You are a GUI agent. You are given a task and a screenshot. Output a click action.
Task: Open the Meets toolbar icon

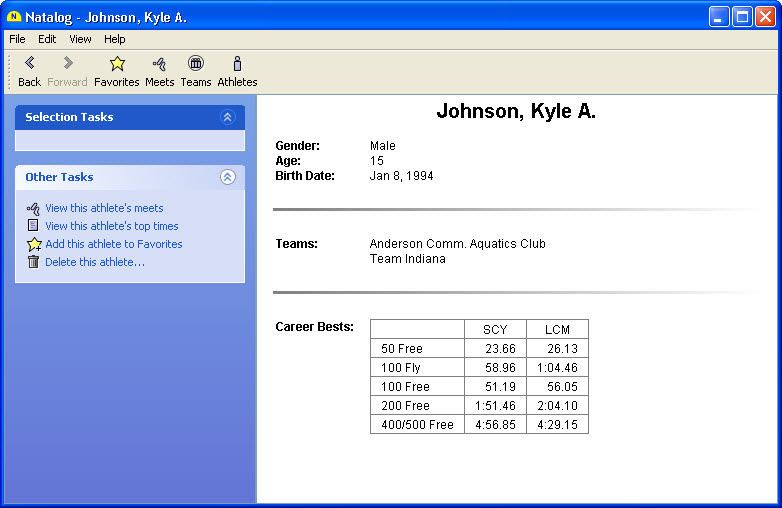point(159,64)
